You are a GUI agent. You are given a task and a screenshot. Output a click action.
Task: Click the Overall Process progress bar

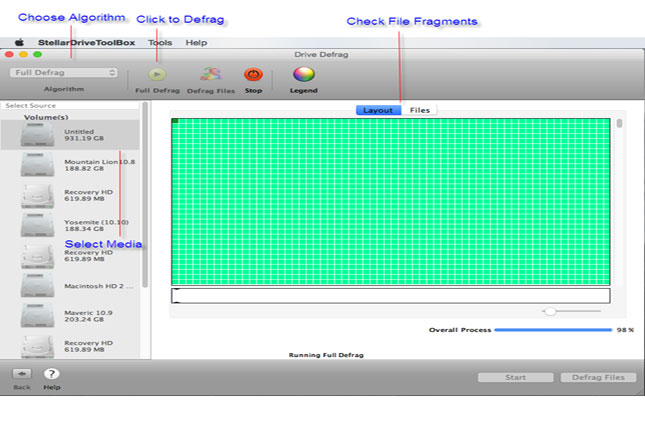[553, 330]
